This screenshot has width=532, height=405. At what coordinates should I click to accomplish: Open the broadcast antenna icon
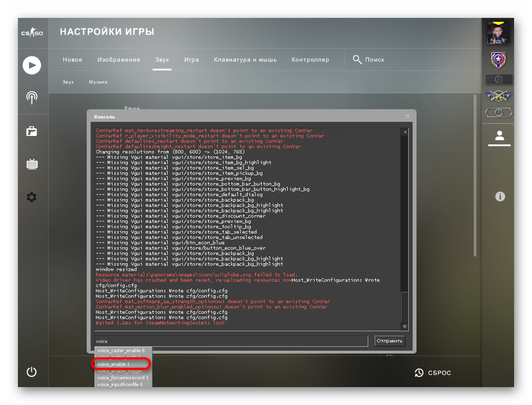[32, 98]
